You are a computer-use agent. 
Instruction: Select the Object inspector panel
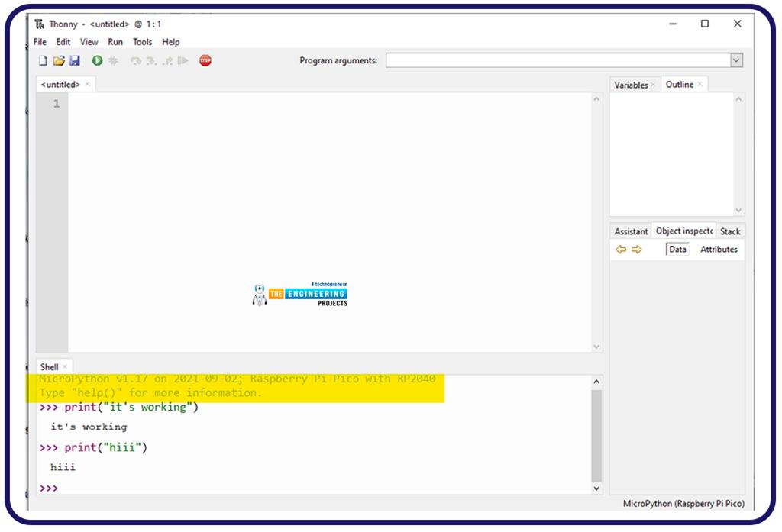tap(683, 231)
